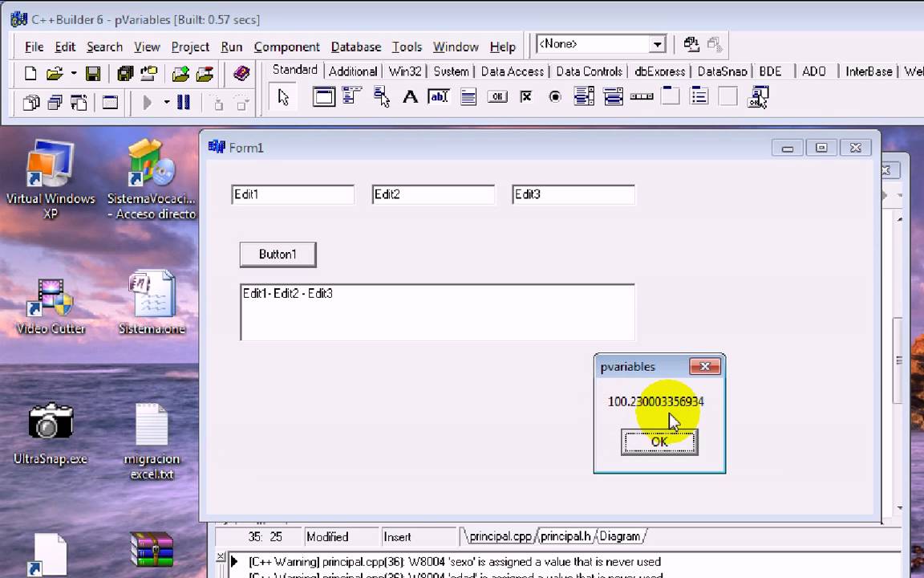
Task: Open the <None> desktop layout dropdown
Action: point(658,44)
